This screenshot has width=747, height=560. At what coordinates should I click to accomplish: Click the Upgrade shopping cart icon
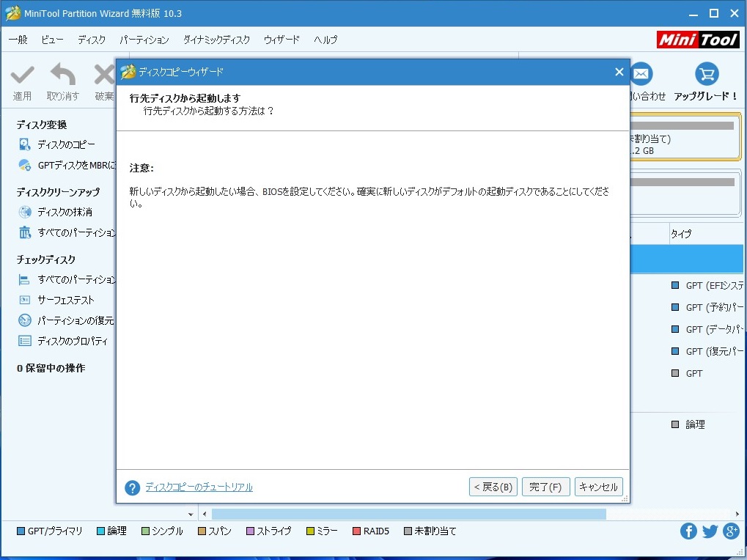pos(707,74)
